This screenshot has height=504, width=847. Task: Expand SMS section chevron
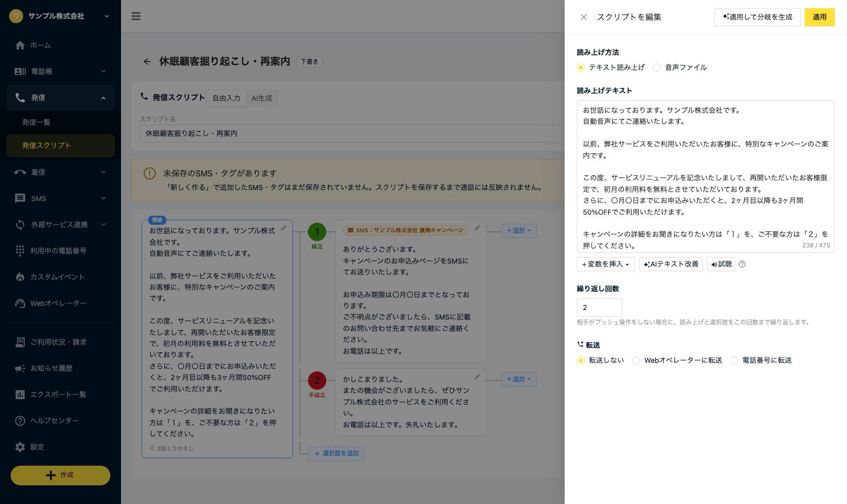103,199
